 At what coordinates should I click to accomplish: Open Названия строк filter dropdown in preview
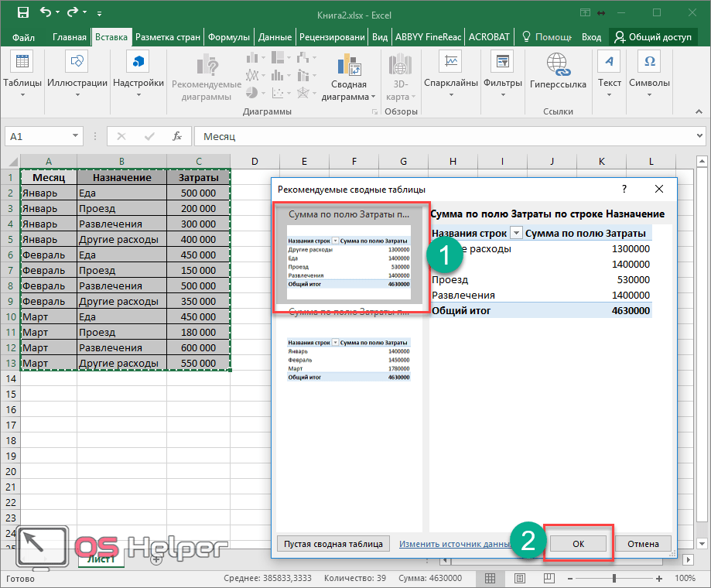[516, 234]
